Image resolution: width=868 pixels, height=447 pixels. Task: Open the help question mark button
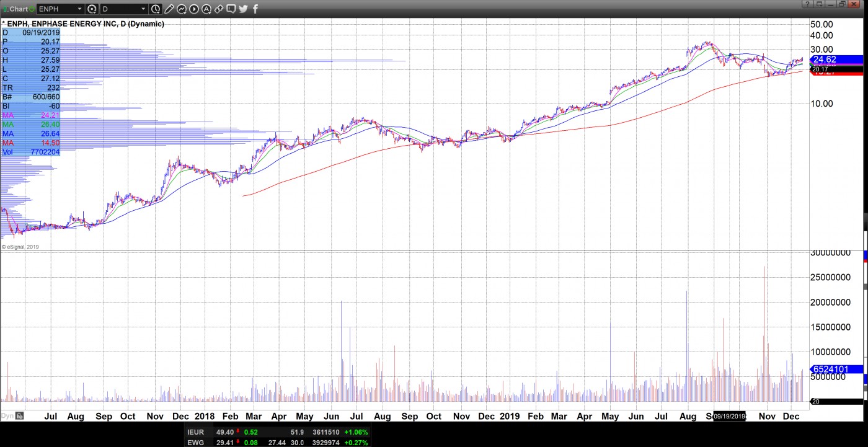click(x=808, y=4)
